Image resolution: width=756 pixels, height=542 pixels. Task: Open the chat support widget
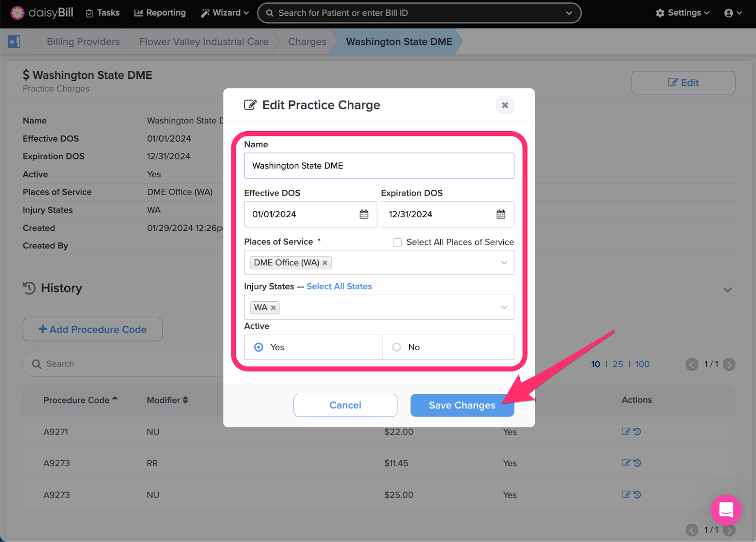pos(726,510)
